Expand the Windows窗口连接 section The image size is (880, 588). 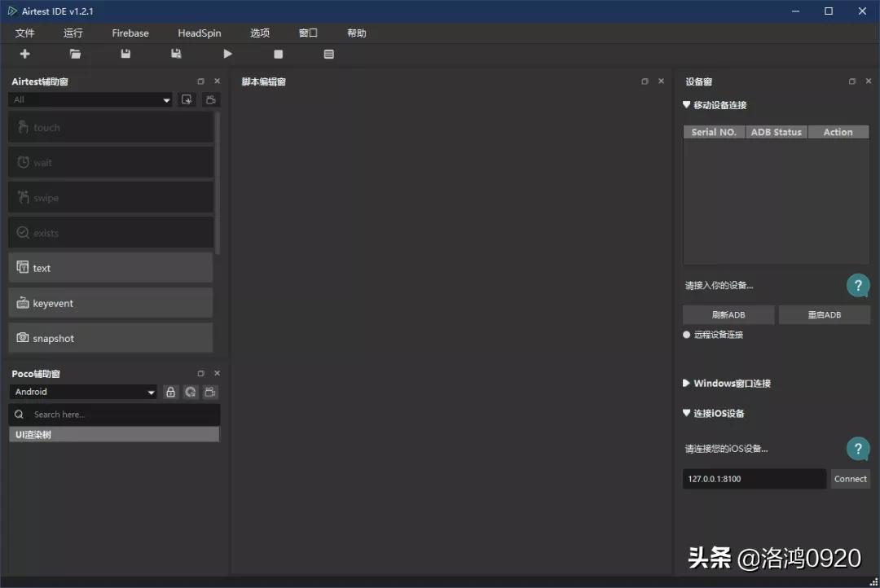(x=730, y=383)
